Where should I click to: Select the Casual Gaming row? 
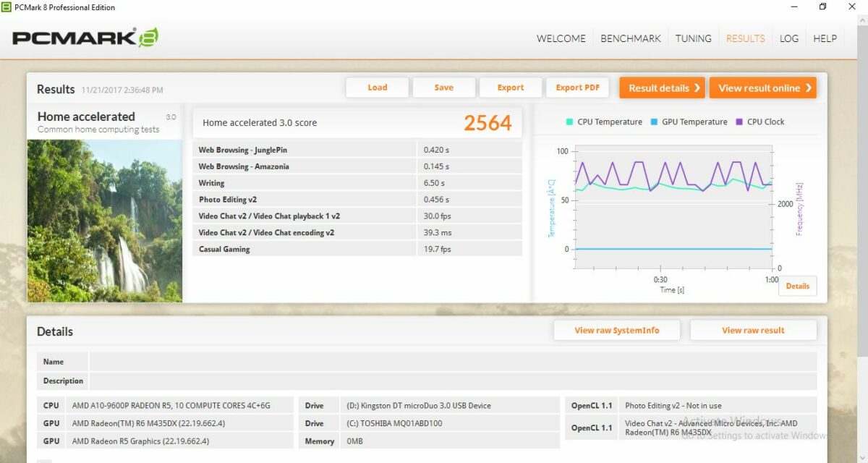click(357, 249)
